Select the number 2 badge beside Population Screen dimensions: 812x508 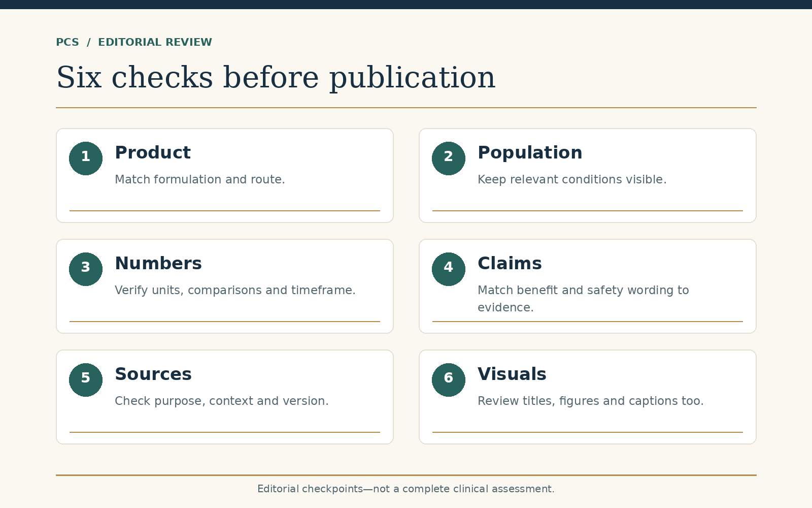pyautogui.click(x=449, y=158)
